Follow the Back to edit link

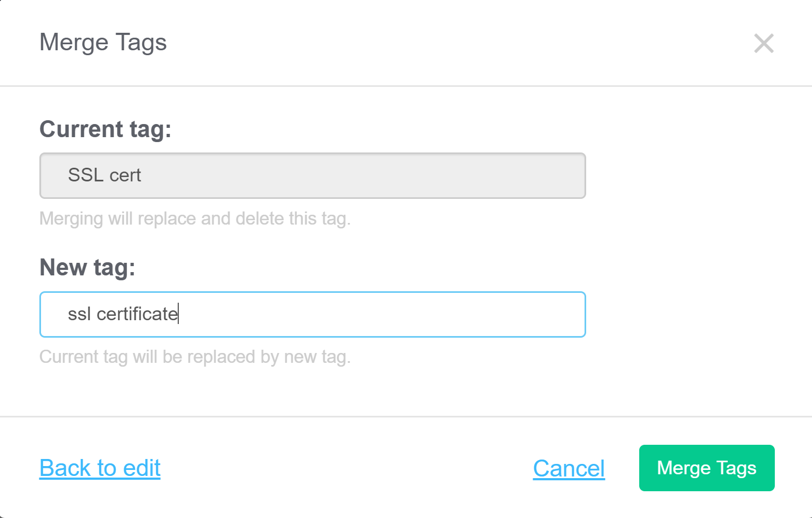pyautogui.click(x=100, y=468)
